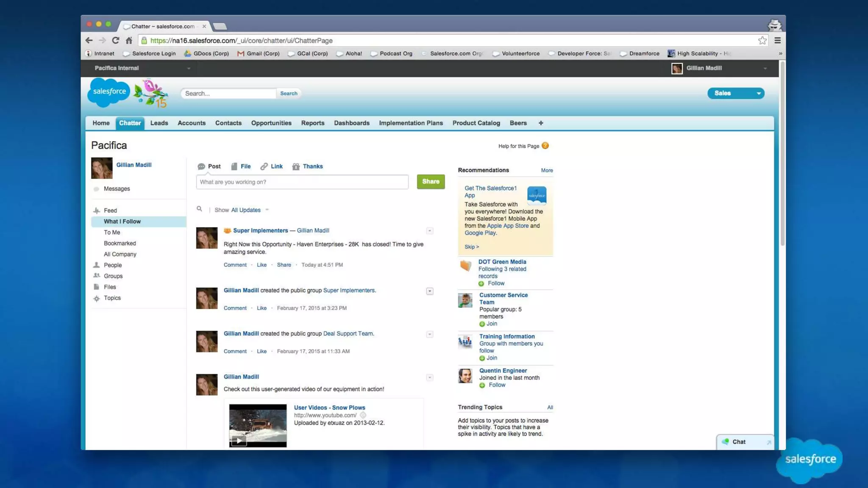This screenshot has height=488, width=868.
Task: Open the Dashboards tab
Action: click(x=351, y=123)
